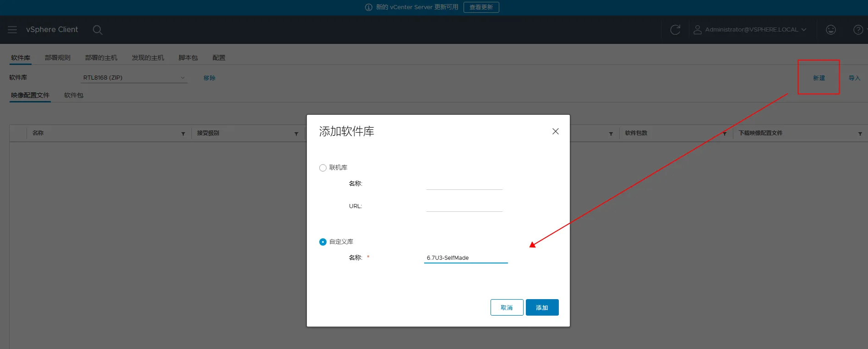Click the URL input field

[x=464, y=206]
